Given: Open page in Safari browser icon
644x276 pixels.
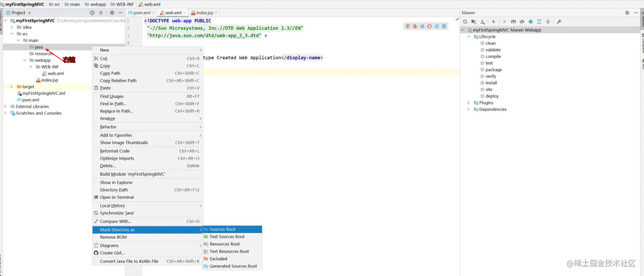Looking at the screenshot, I should pos(422,26).
